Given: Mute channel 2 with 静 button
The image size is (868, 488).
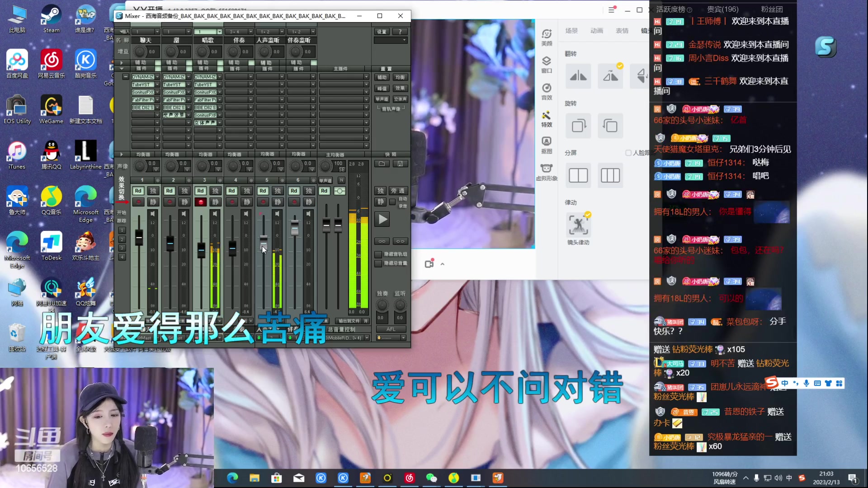Looking at the screenshot, I should [184, 202].
